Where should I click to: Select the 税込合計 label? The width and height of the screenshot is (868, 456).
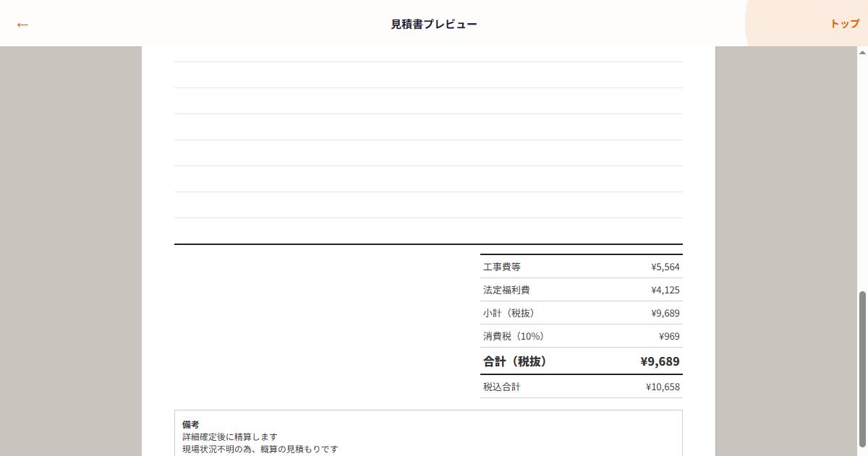pyautogui.click(x=502, y=387)
